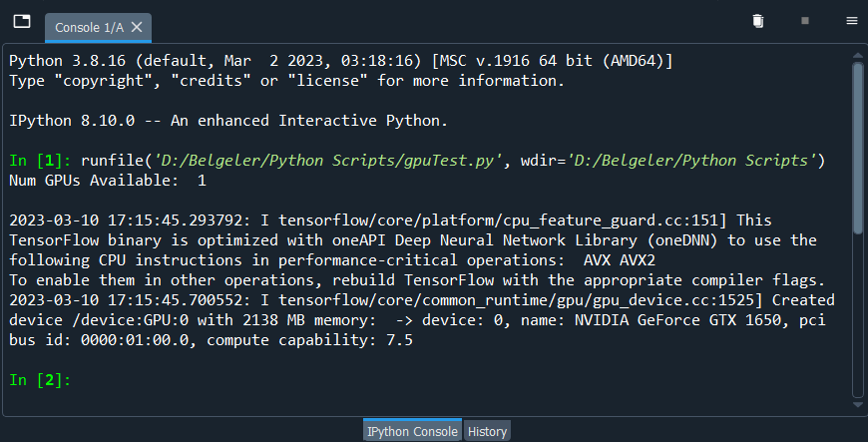Click the Python 3.8.16 version line

click(339, 61)
